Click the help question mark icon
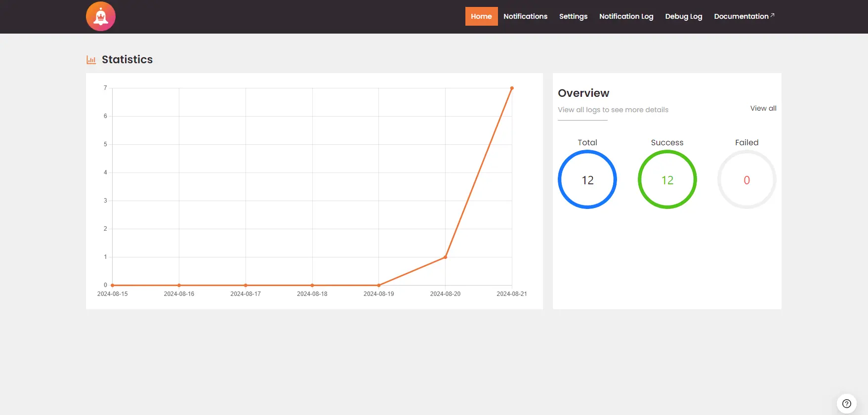The width and height of the screenshot is (868, 415). 846,403
